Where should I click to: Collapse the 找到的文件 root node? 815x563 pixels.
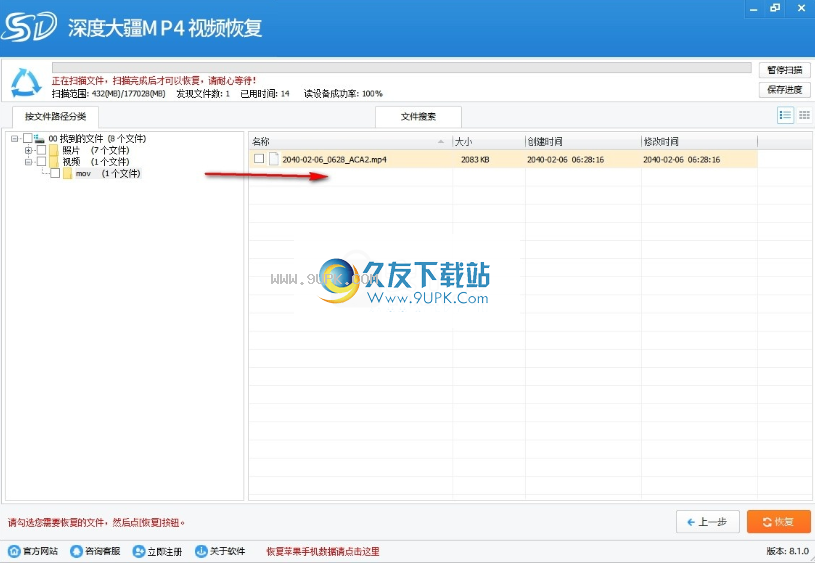point(15,138)
